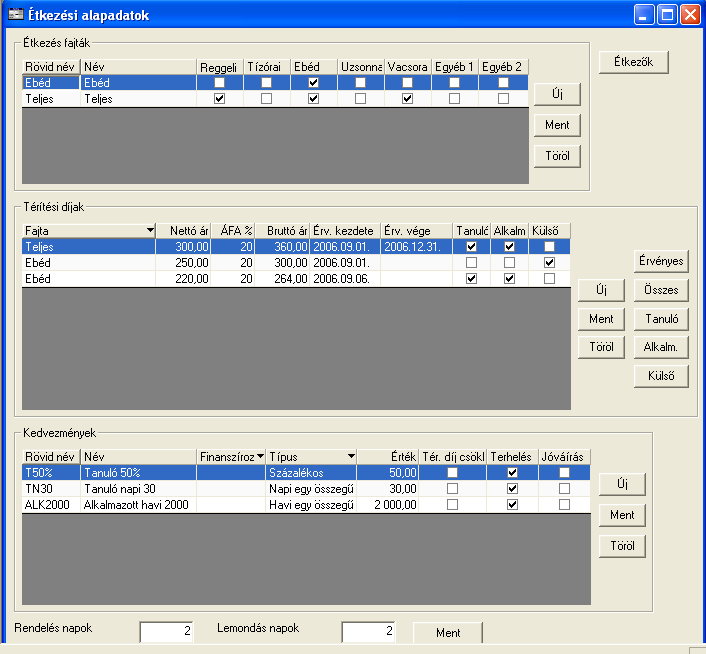Select the TN30 short name cell

coord(51,489)
